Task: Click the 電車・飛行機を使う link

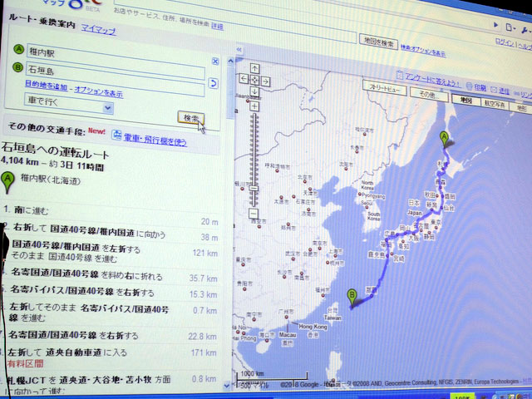Action: [155, 139]
